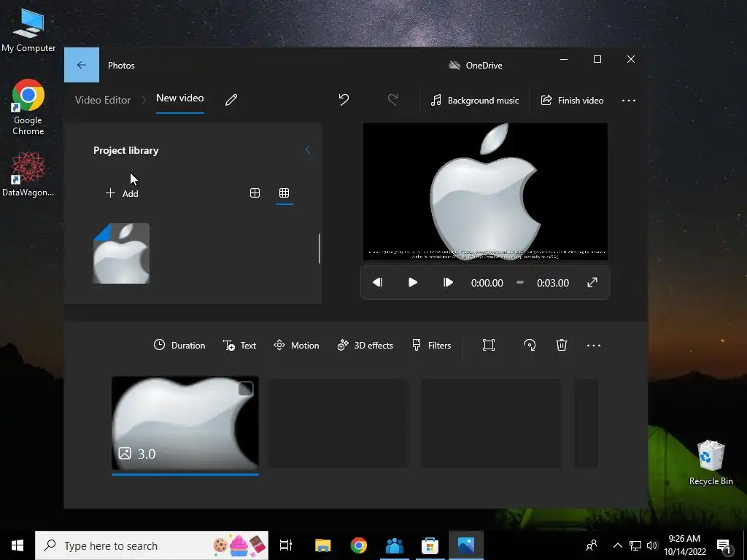Open the People taskbar icon
The width and height of the screenshot is (747, 560).
[x=592, y=545]
